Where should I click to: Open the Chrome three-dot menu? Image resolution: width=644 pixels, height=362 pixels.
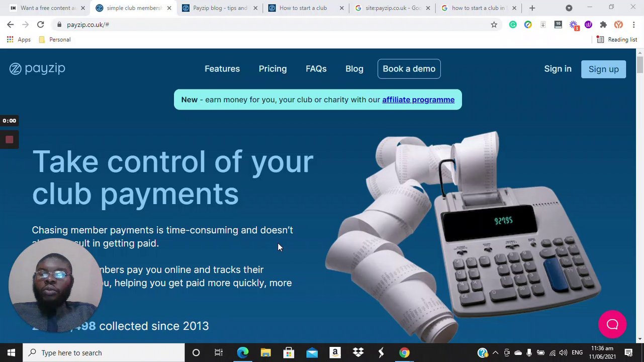point(633,25)
